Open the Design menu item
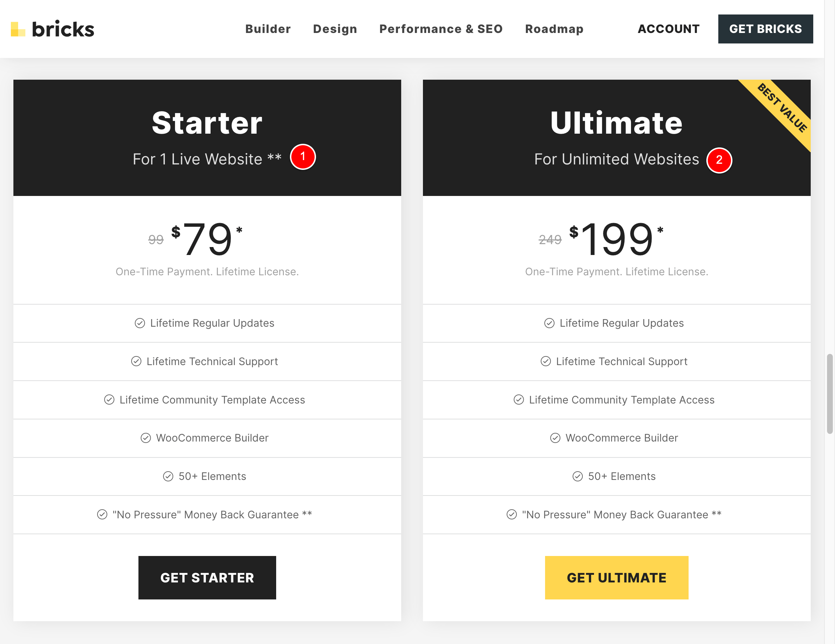Screen dimensions: 835x644 (x=335, y=29)
